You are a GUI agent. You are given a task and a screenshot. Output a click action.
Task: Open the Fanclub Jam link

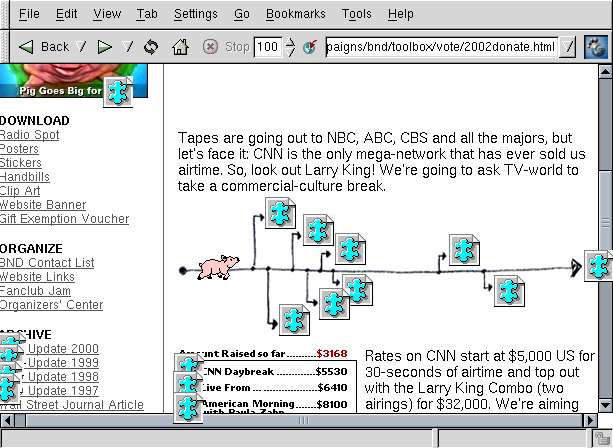point(35,291)
